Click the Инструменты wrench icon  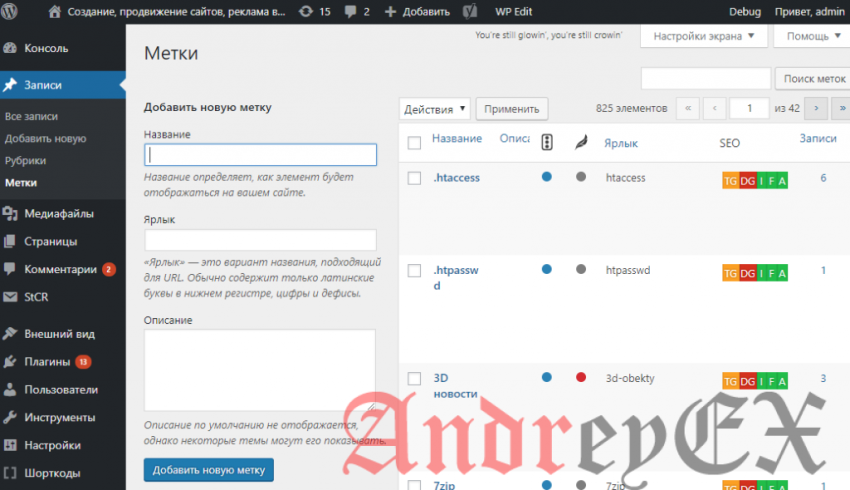10,417
